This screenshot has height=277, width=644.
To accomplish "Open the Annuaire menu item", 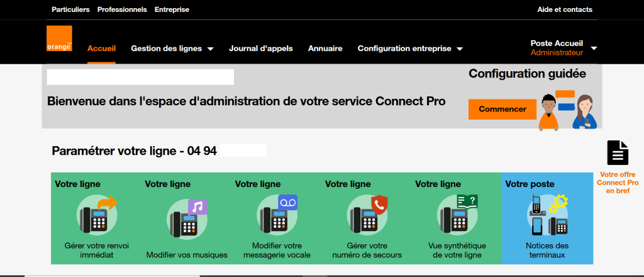I will point(325,48).
